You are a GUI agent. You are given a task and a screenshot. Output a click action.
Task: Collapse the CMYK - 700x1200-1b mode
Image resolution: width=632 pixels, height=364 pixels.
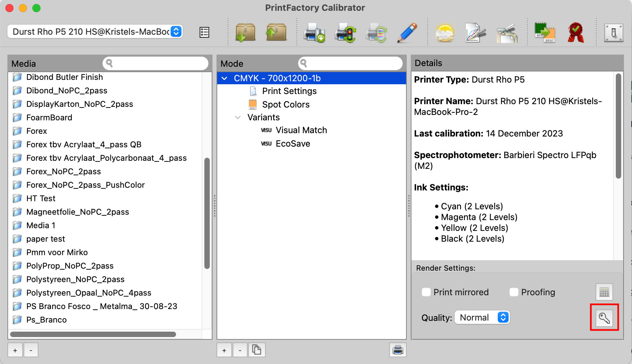coord(224,78)
